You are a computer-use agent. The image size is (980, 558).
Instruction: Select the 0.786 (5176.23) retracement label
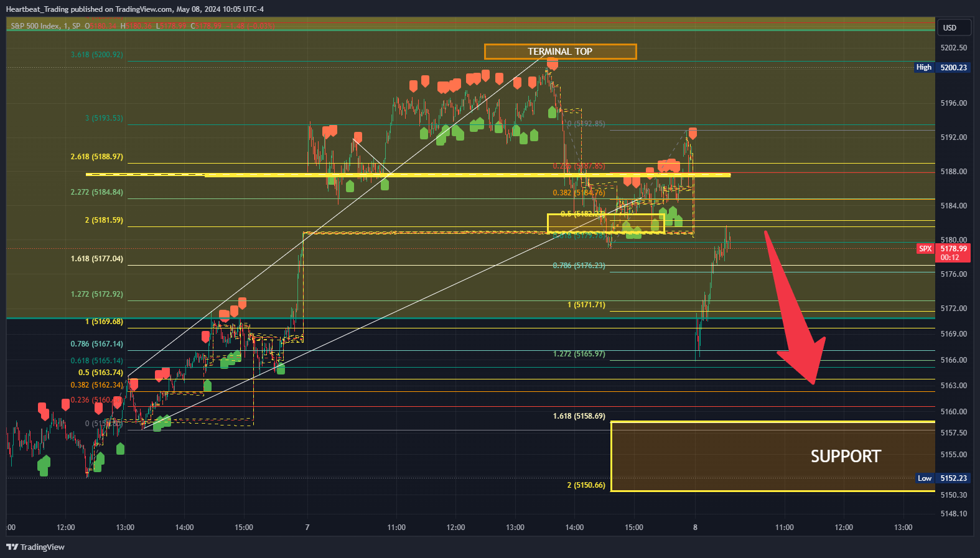579,266
